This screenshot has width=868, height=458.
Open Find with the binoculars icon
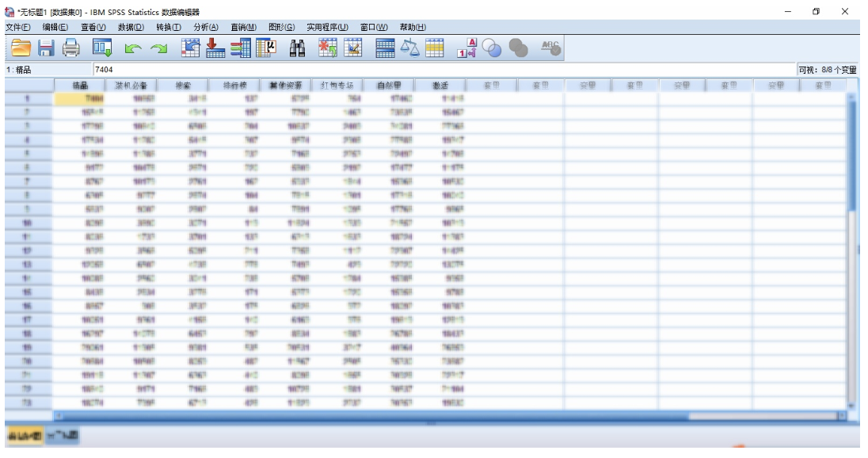tap(298, 48)
